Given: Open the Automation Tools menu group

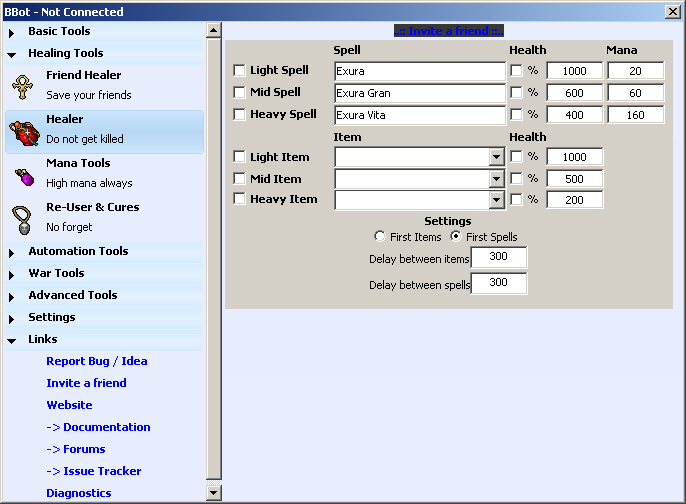Looking at the screenshot, I should [78, 251].
